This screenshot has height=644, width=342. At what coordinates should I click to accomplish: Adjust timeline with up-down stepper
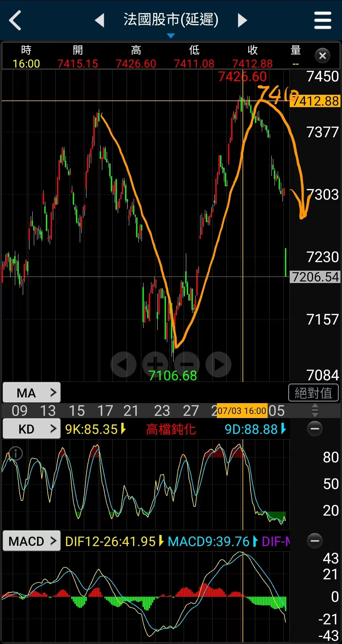tap(315, 410)
